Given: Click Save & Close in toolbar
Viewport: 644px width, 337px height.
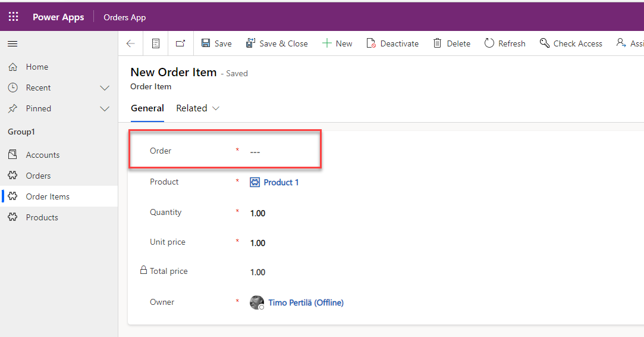Looking at the screenshot, I should tap(277, 43).
